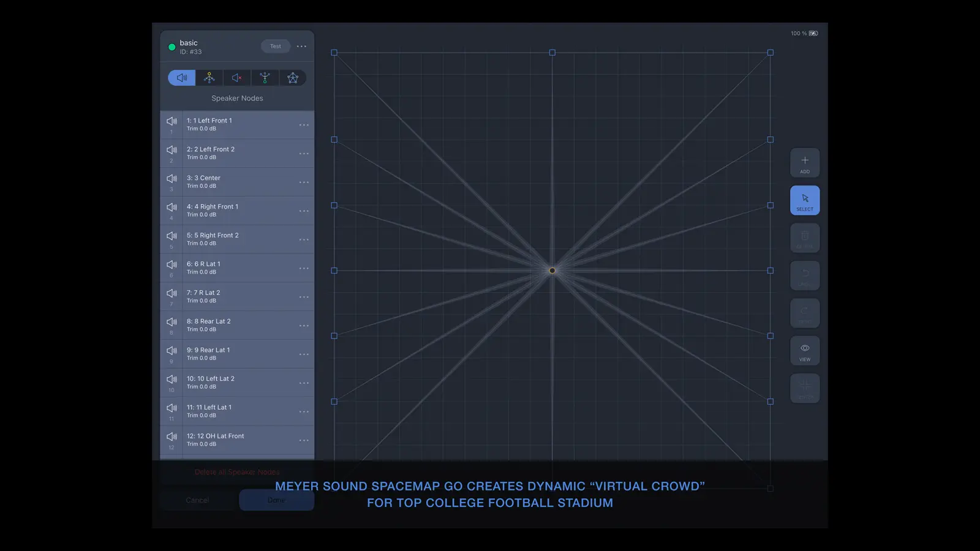This screenshot has height=551, width=980.
Task: Mute speaker node 3: Center
Action: (171, 179)
